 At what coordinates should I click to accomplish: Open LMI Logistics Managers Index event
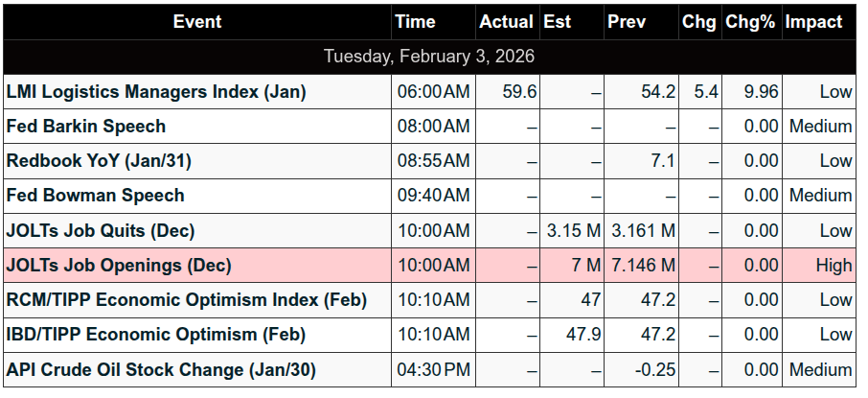156,92
